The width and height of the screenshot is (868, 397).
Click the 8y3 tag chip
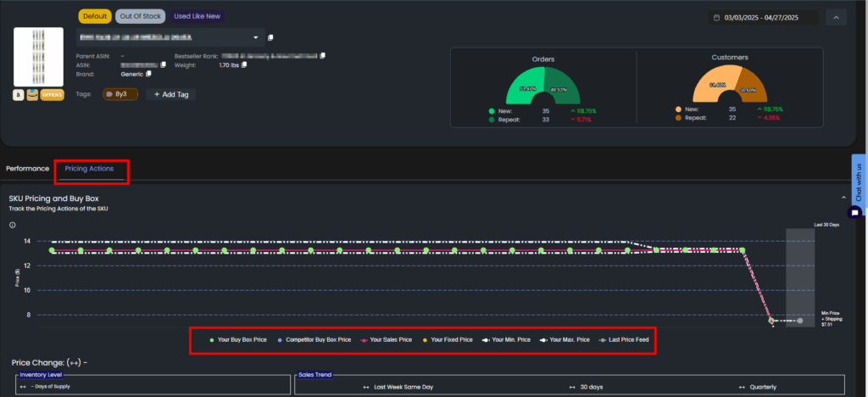point(120,95)
